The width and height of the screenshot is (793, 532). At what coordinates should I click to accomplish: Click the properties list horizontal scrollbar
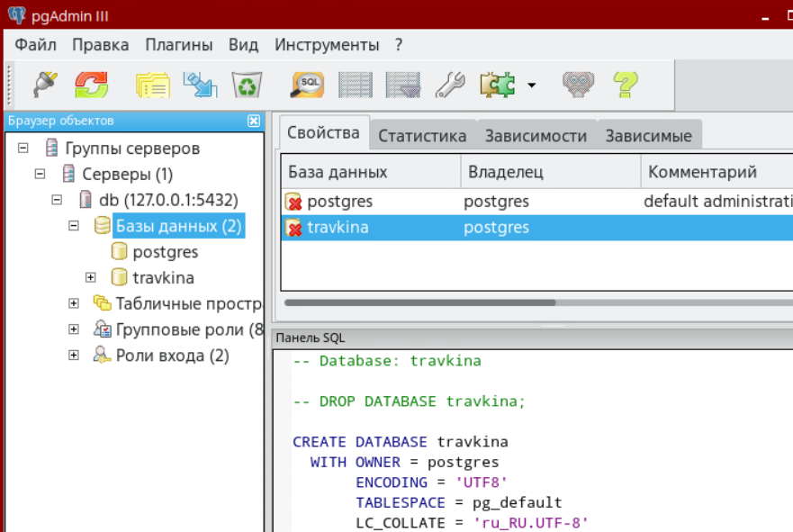(419, 302)
